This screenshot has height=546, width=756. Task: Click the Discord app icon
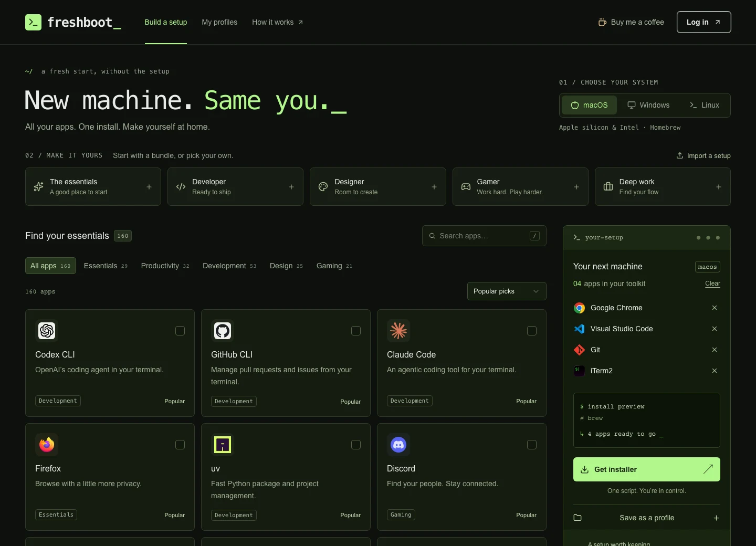coord(398,445)
